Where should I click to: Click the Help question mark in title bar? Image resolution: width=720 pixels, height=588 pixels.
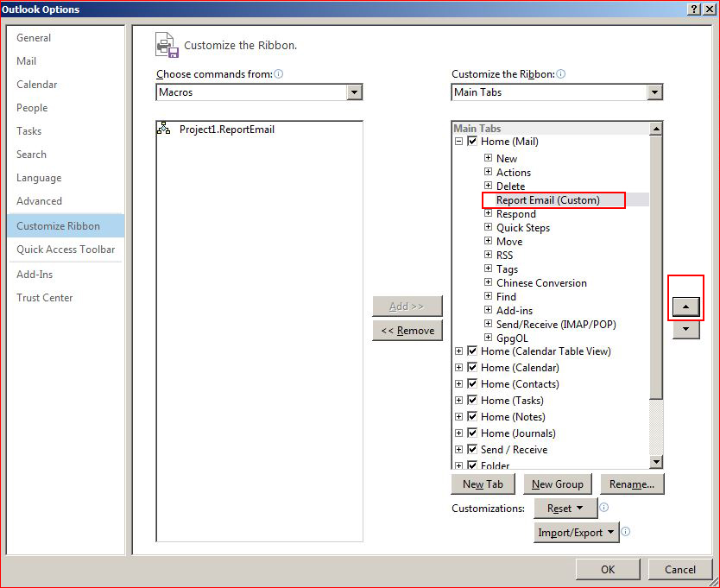(x=694, y=9)
